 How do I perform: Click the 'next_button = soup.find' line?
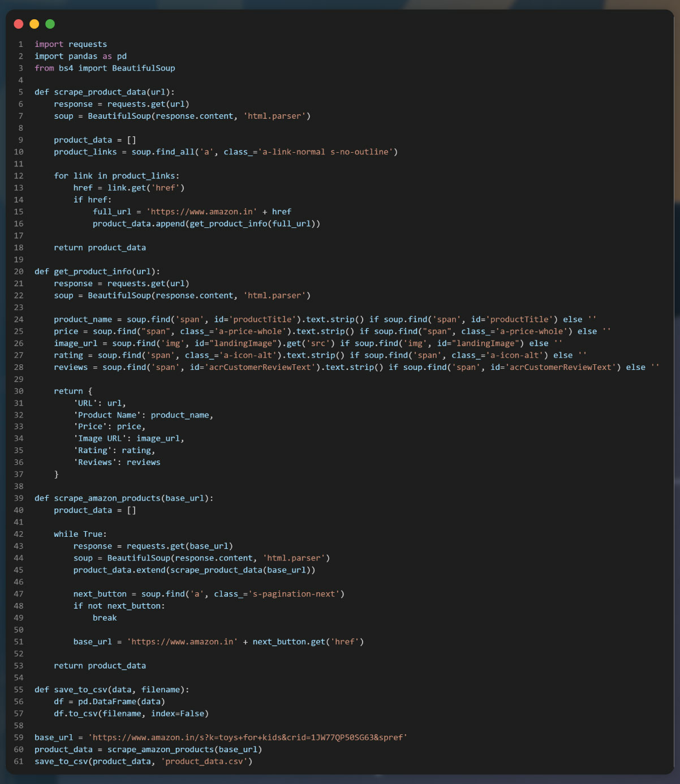coord(209,594)
